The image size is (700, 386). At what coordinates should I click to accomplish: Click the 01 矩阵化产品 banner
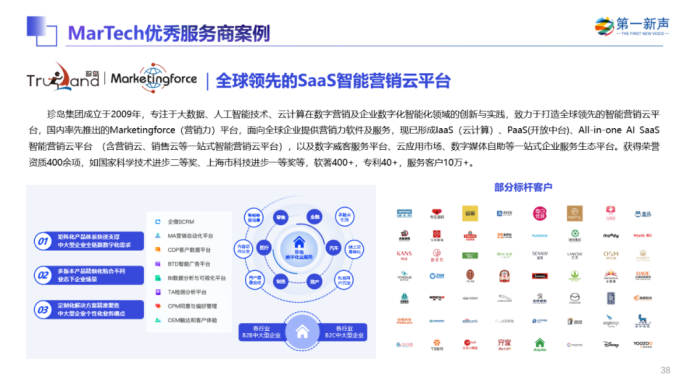click(x=89, y=241)
